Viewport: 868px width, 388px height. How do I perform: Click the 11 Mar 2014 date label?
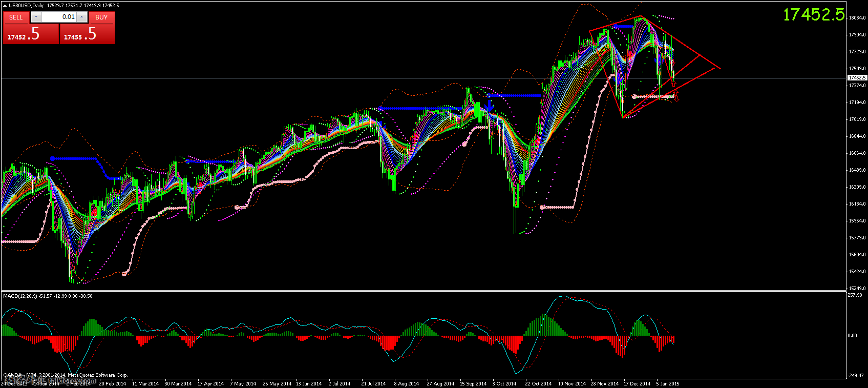tap(145, 384)
